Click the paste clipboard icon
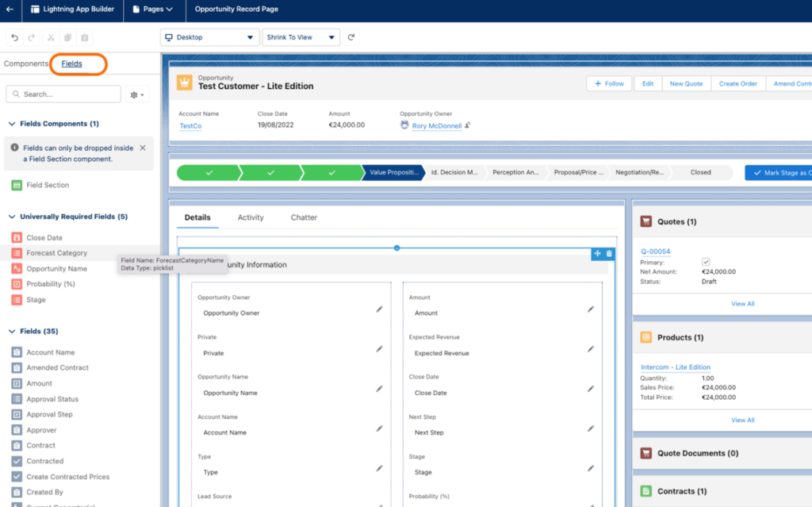 click(84, 37)
